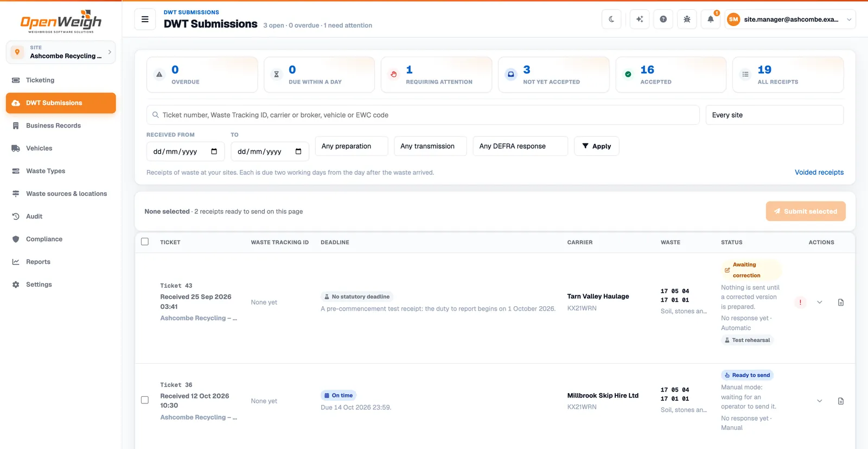
Task: Click the ticket search input field
Action: pos(423,115)
